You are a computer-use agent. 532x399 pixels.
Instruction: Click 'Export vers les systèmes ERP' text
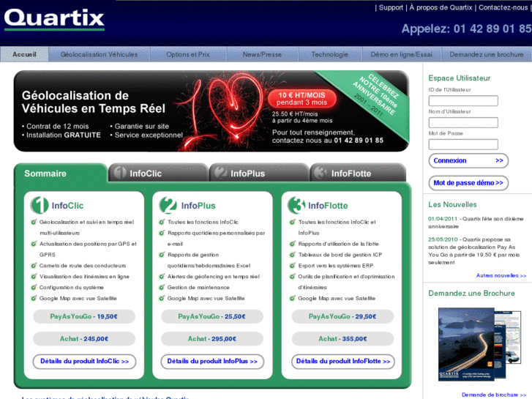coord(336,266)
